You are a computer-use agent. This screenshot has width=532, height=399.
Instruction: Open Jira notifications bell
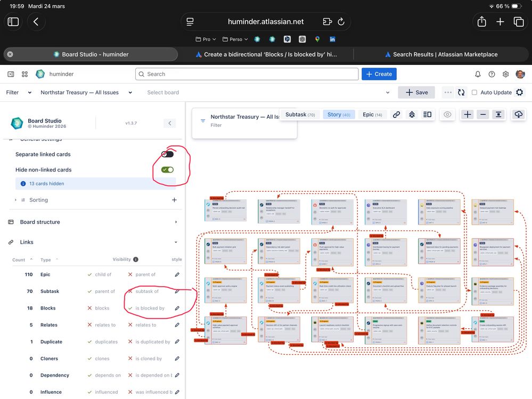click(x=478, y=74)
